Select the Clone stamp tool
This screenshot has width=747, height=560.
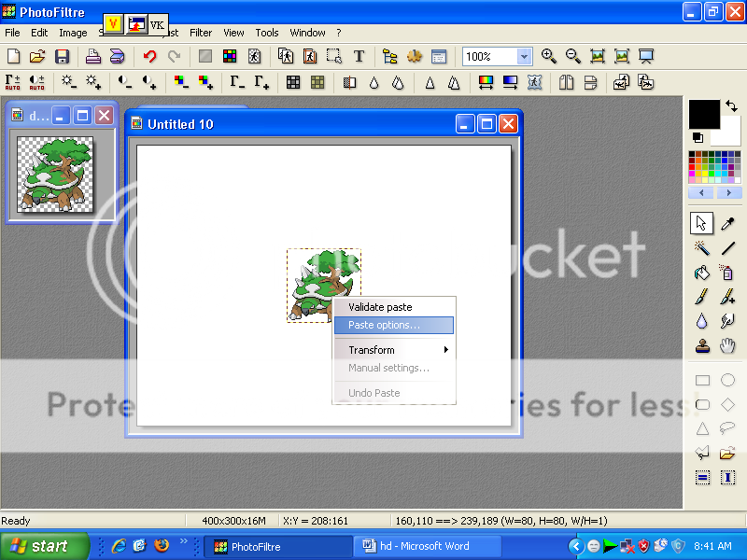point(702,345)
